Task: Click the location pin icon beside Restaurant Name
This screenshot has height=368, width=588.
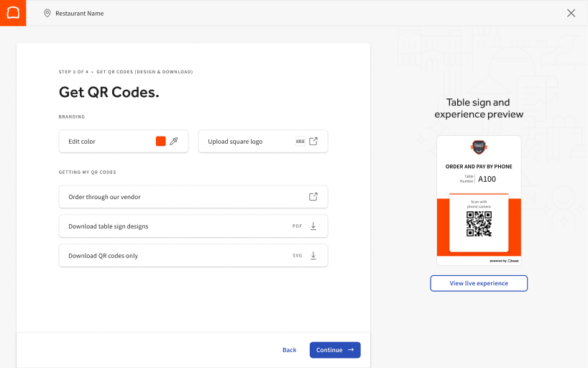Action: click(x=47, y=13)
